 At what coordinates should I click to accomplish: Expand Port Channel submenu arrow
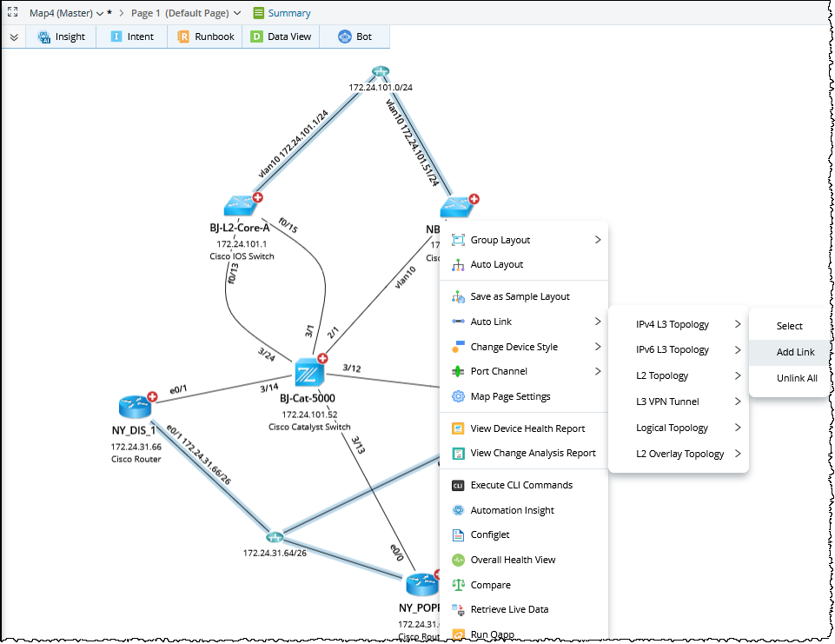tap(598, 371)
